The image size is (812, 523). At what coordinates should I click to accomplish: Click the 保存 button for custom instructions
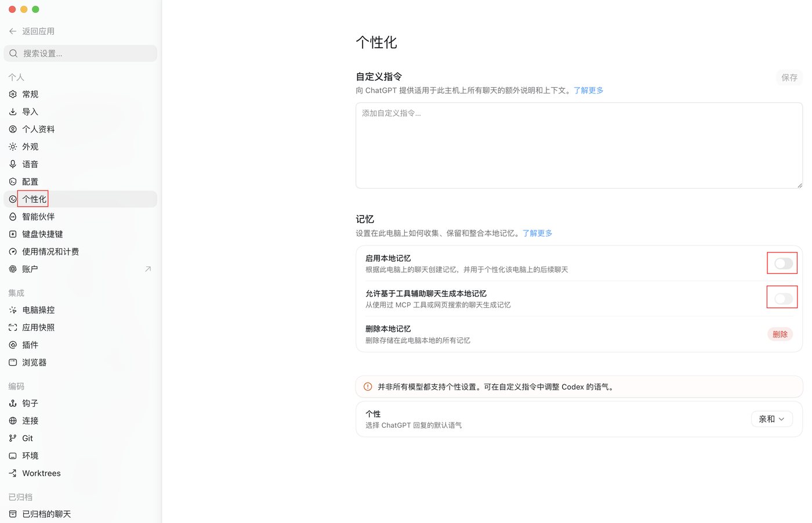pos(789,77)
